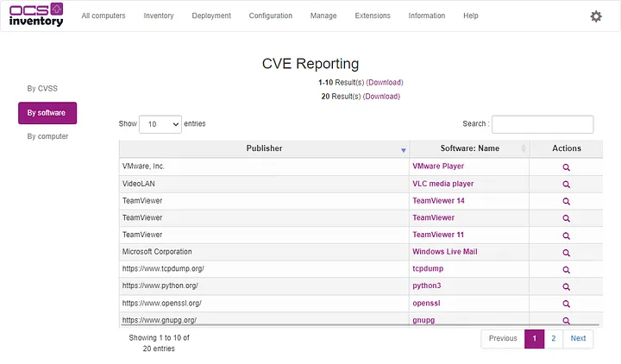Click magnifier in Windows Live Mail row
Viewport: 621px width, 364px height.
567,253
